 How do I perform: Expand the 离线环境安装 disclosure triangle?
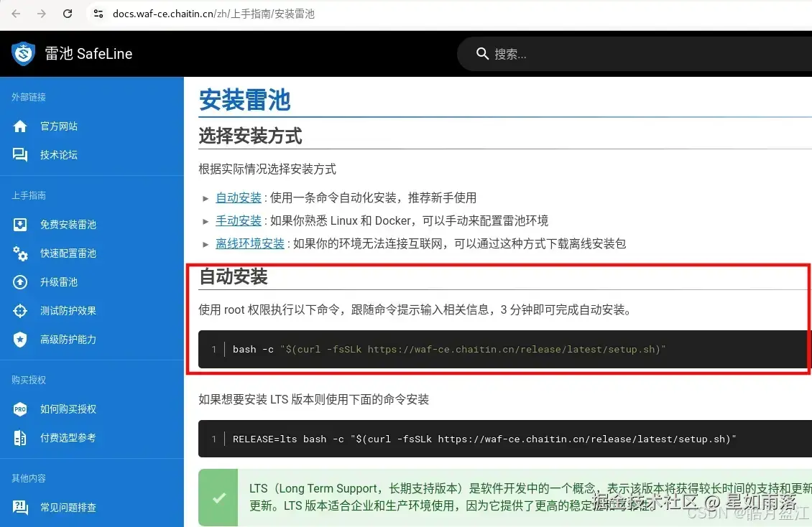(x=206, y=243)
